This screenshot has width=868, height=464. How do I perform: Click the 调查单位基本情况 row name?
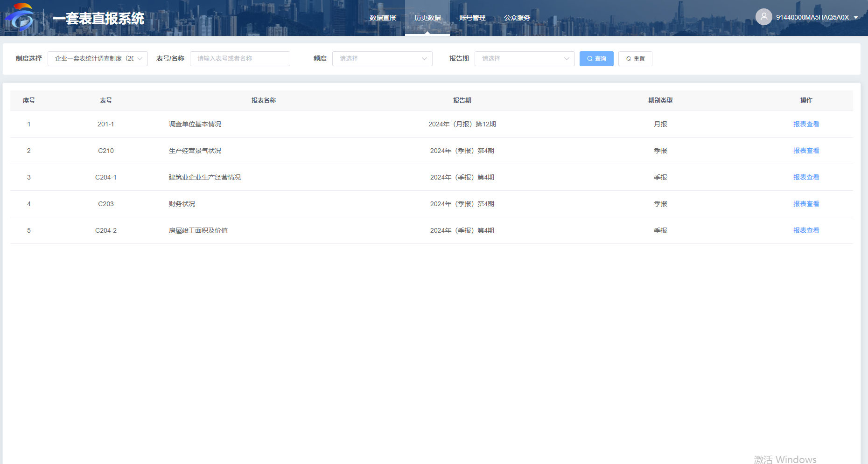[x=195, y=124]
